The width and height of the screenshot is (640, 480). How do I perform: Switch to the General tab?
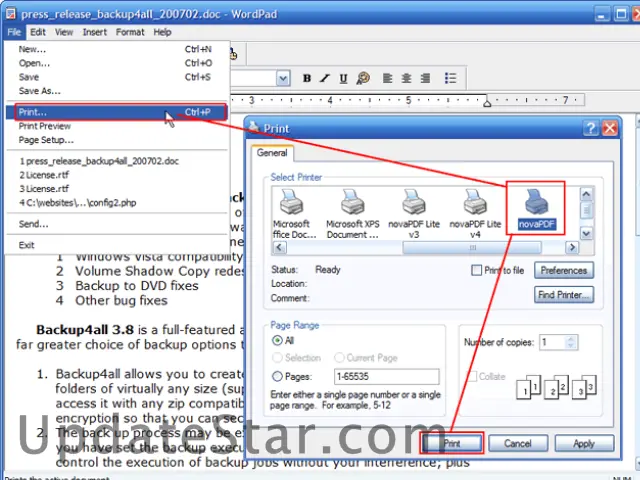(272, 153)
